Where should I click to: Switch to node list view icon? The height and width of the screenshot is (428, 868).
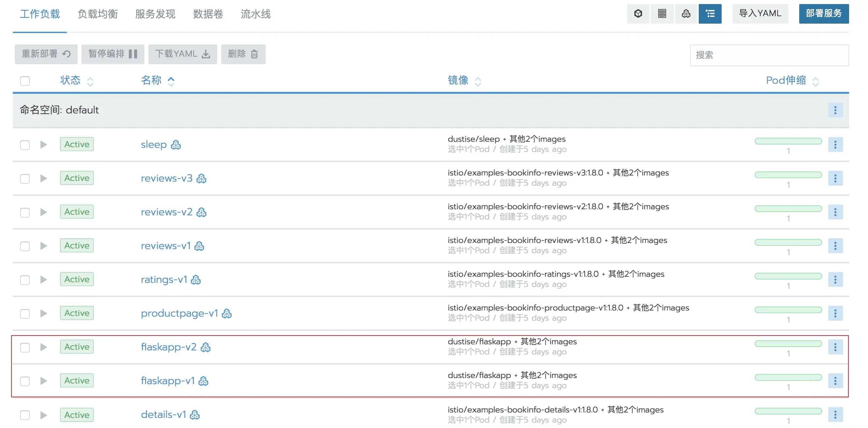662,14
